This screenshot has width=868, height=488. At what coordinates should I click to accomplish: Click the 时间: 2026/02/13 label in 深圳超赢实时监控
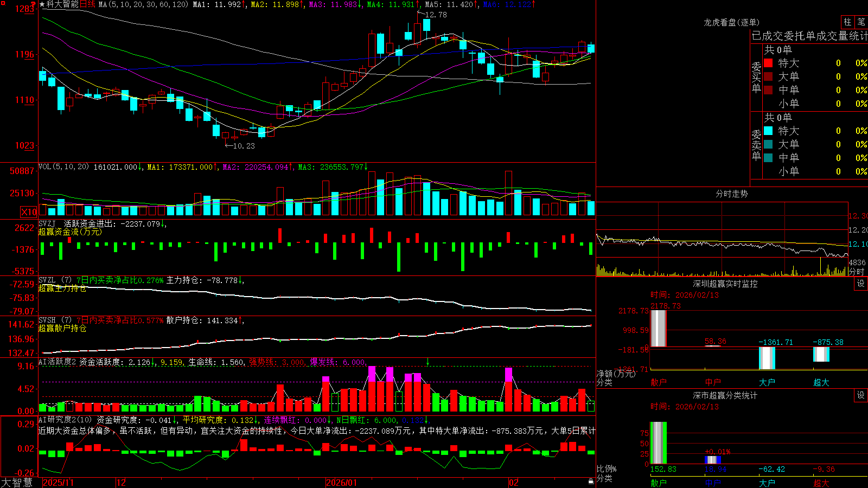685,295
